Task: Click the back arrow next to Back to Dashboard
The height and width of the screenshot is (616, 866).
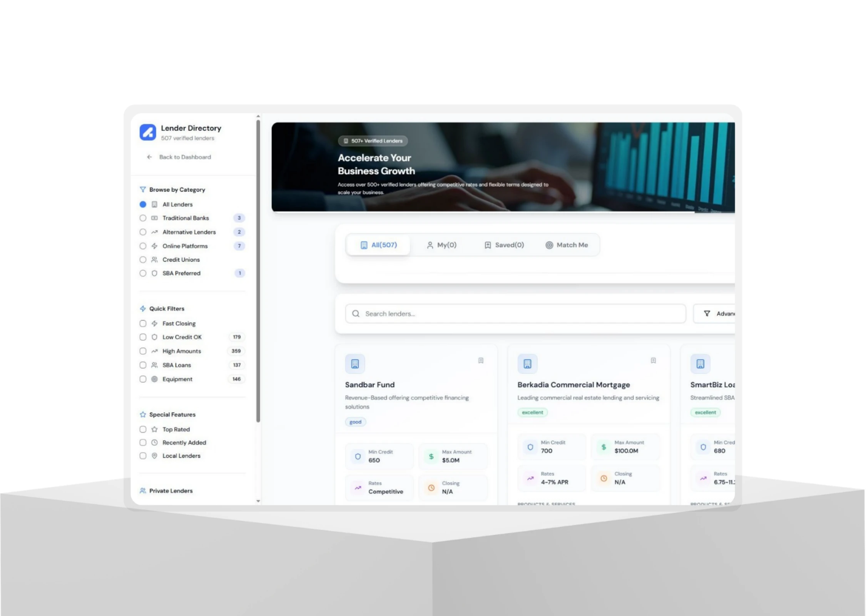Action: 149,157
